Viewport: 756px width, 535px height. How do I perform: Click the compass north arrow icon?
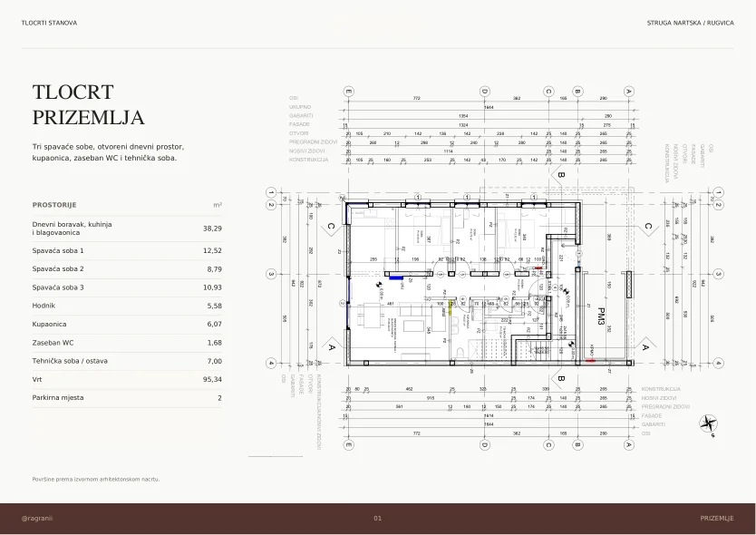(708, 424)
